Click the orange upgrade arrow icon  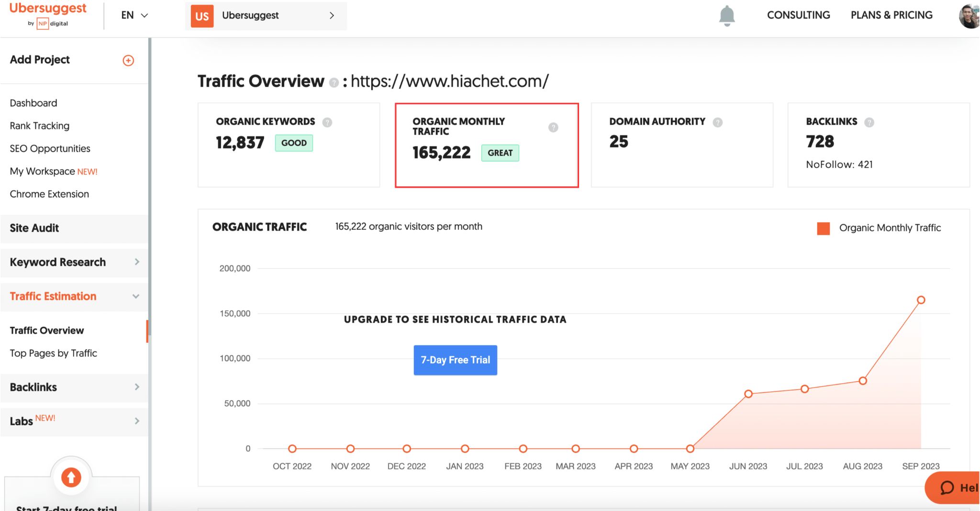point(71,477)
